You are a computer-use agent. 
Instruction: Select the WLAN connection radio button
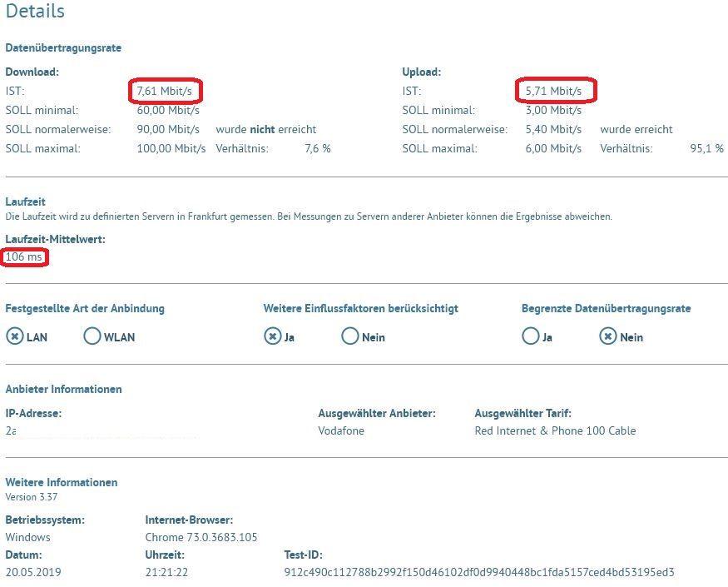click(x=92, y=336)
